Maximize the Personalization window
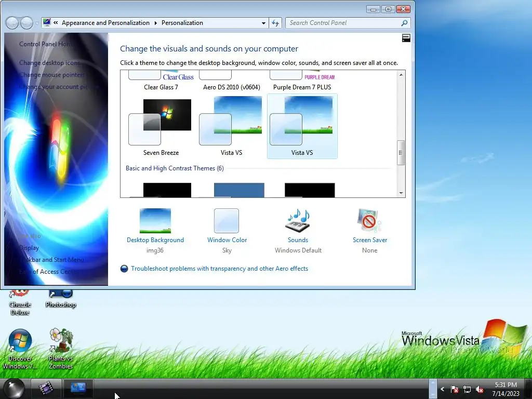Viewport: 532px width, 399px height. (388, 9)
